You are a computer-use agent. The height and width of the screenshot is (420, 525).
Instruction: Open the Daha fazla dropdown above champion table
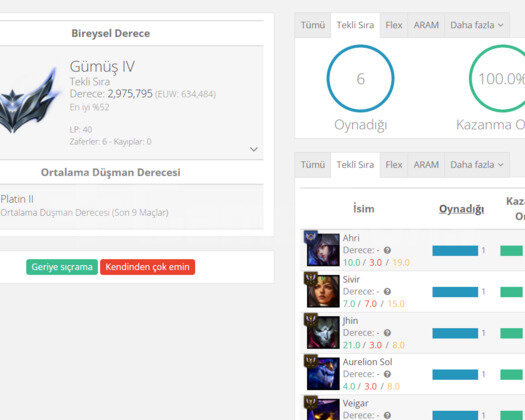pyautogui.click(x=477, y=165)
